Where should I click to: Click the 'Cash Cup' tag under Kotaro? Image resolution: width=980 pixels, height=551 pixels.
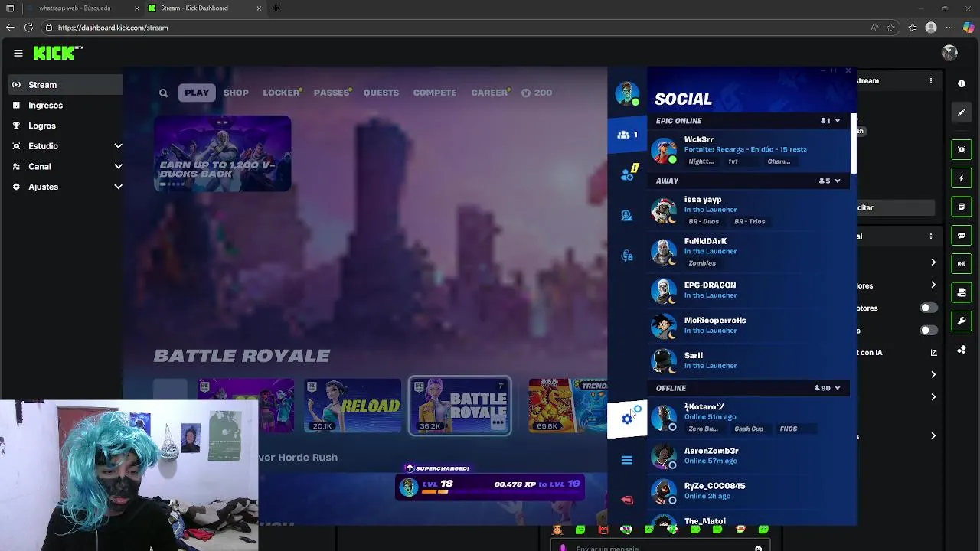[749, 429]
